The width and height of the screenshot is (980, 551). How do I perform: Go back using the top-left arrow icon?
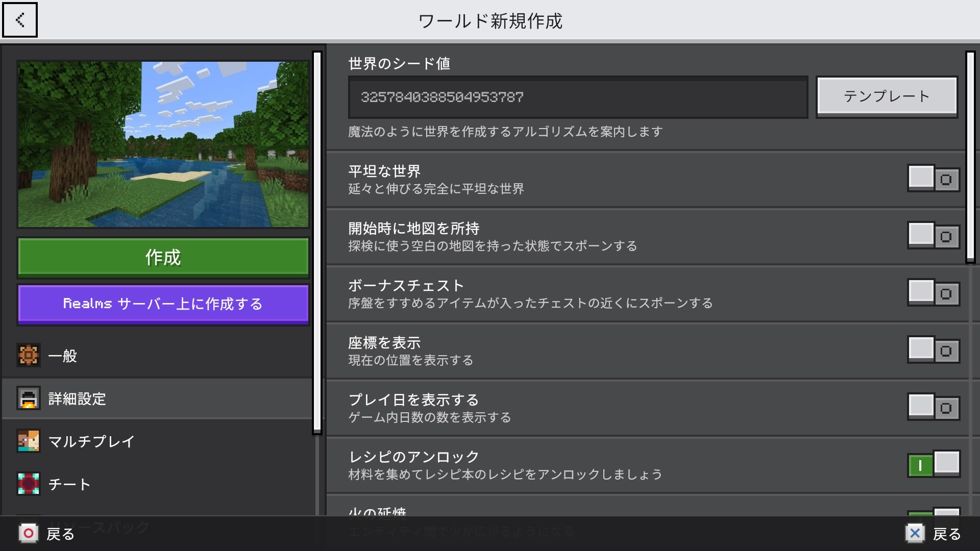[20, 20]
